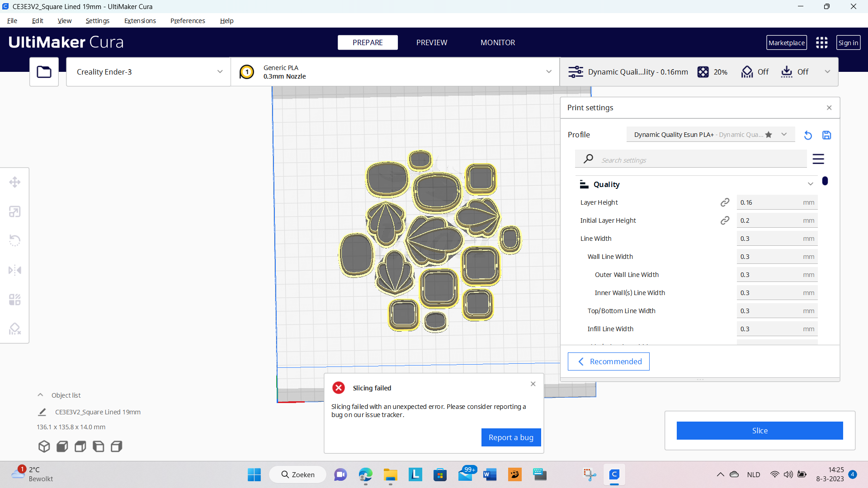868x488 pixels.
Task: Click the Layer Height link icon
Action: tap(725, 202)
